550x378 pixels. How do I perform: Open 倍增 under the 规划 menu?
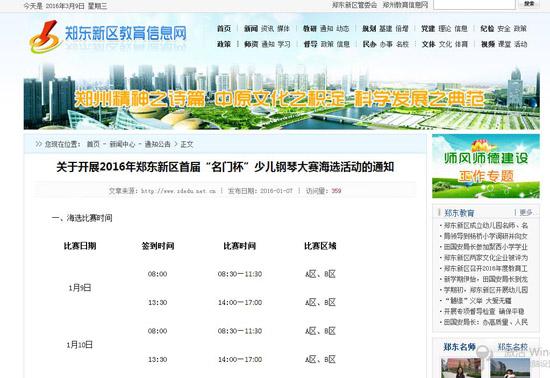[x=402, y=29]
